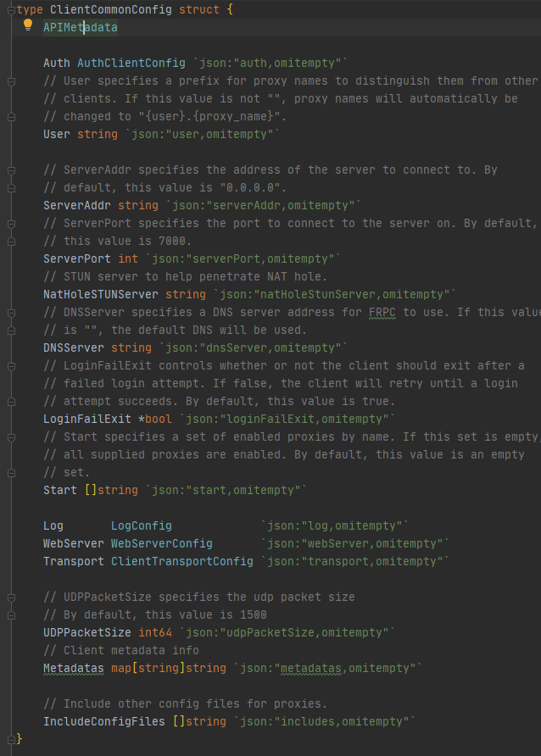
Task: Click the closing brace fold marker
Action: pyautogui.click(x=11, y=739)
